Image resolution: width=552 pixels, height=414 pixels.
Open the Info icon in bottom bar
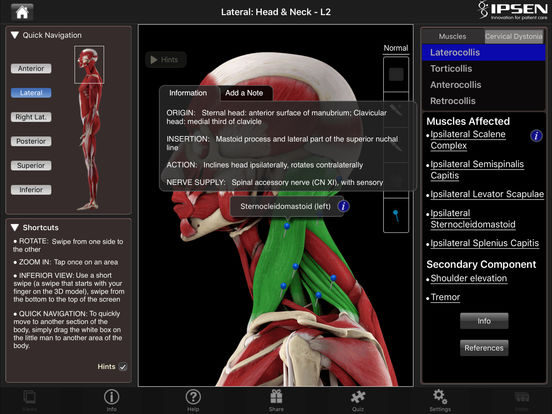click(112, 400)
